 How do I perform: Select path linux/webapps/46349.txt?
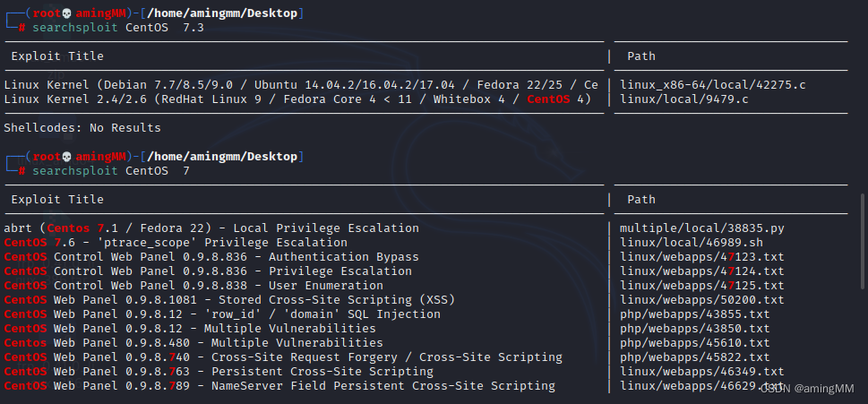[702, 372]
